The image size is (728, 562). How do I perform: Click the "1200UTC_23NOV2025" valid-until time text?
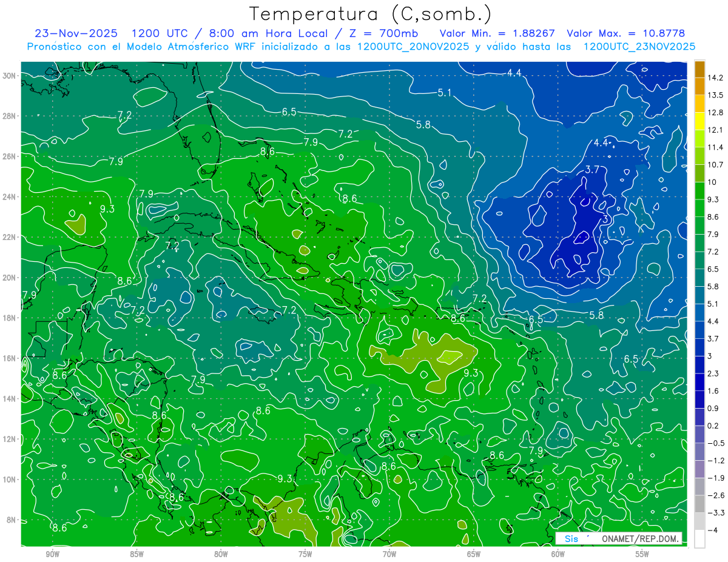click(x=638, y=47)
